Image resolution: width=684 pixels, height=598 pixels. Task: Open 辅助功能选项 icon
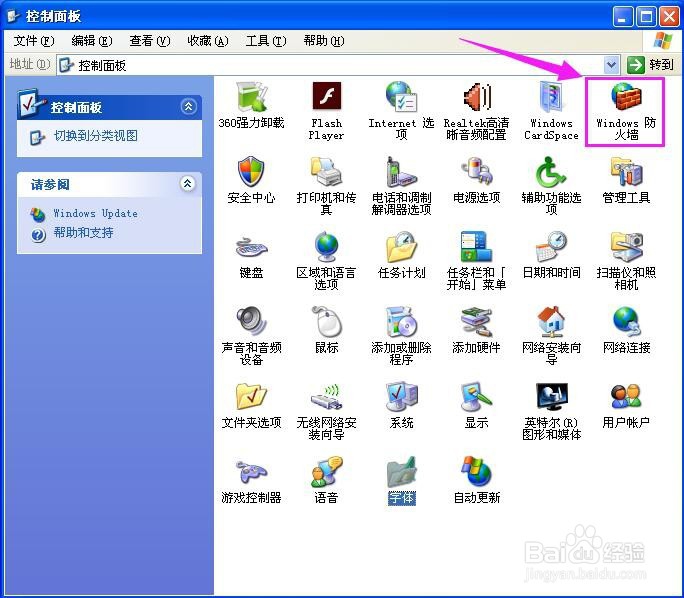551,171
